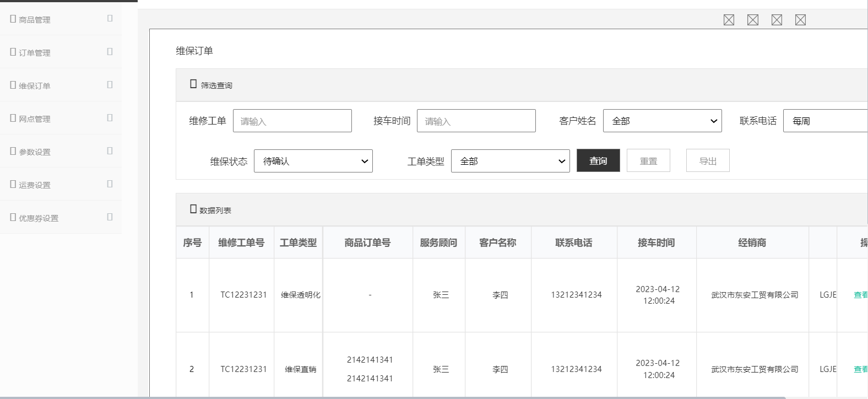Click the horizontal scrollbar at page bottom
The width and height of the screenshot is (868, 399).
pos(393,397)
